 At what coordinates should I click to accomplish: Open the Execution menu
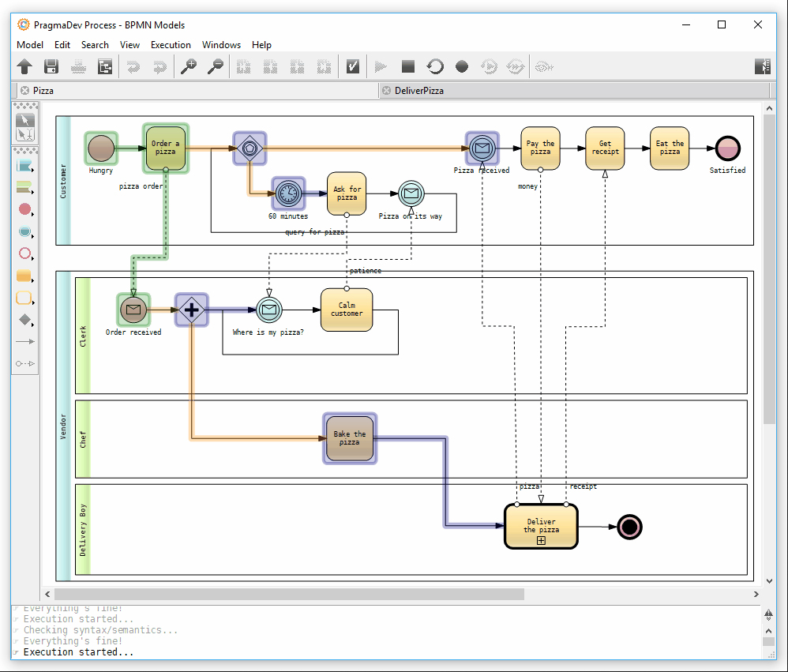tap(171, 45)
